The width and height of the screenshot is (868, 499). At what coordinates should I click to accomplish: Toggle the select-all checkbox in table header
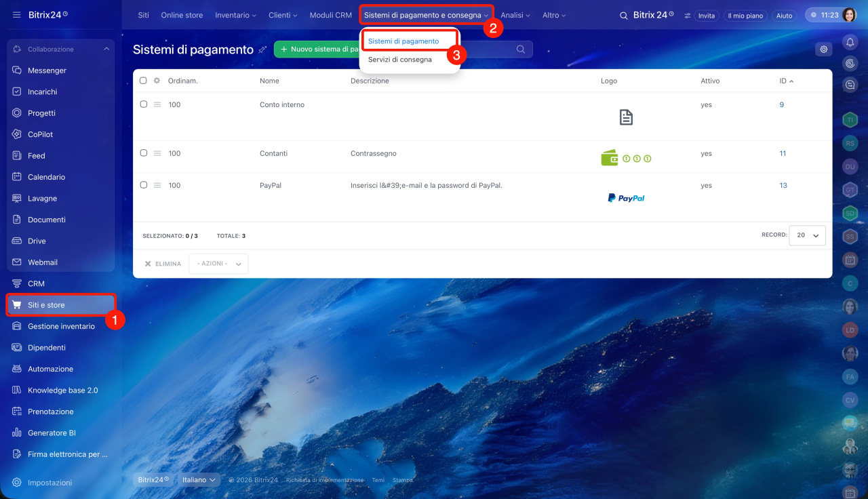point(143,81)
